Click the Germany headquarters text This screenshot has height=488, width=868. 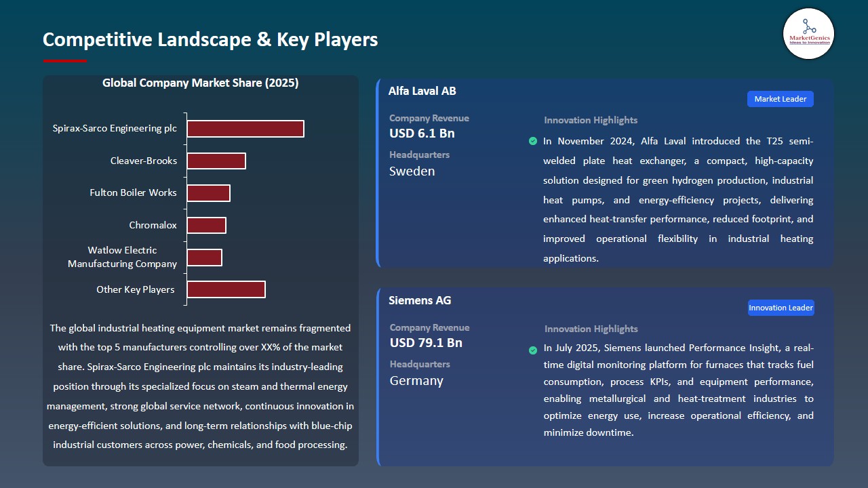(x=416, y=381)
